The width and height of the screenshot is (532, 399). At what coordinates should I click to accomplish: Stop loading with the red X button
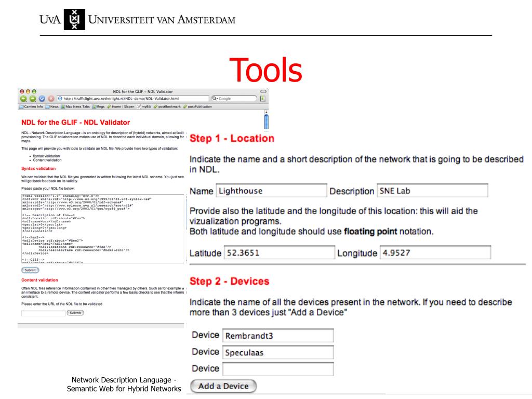[x=51, y=99]
